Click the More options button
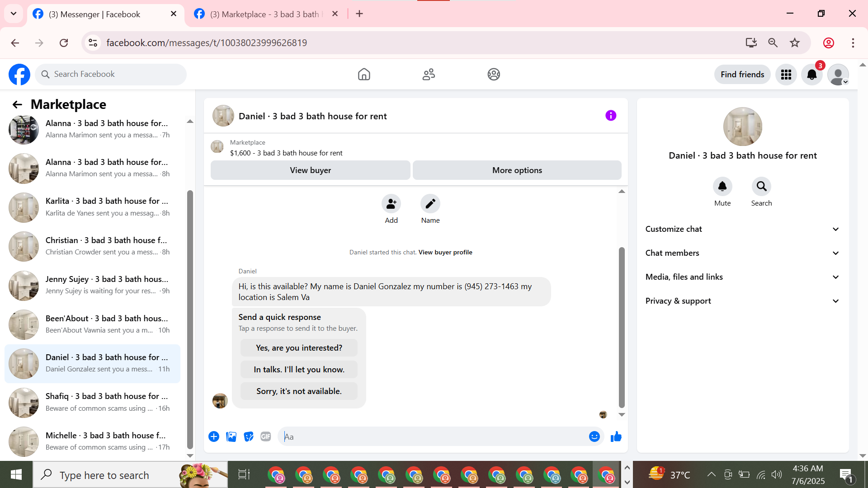 [x=517, y=170]
